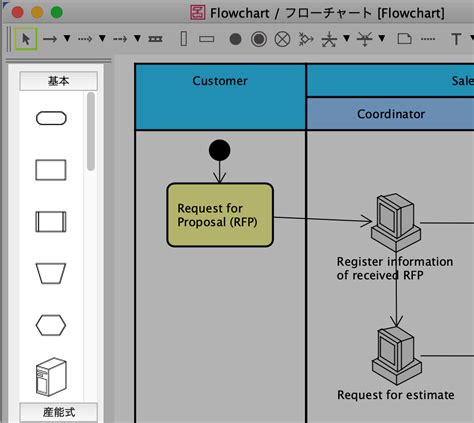
Task: Open the 産能式 palette section
Action: click(x=58, y=412)
